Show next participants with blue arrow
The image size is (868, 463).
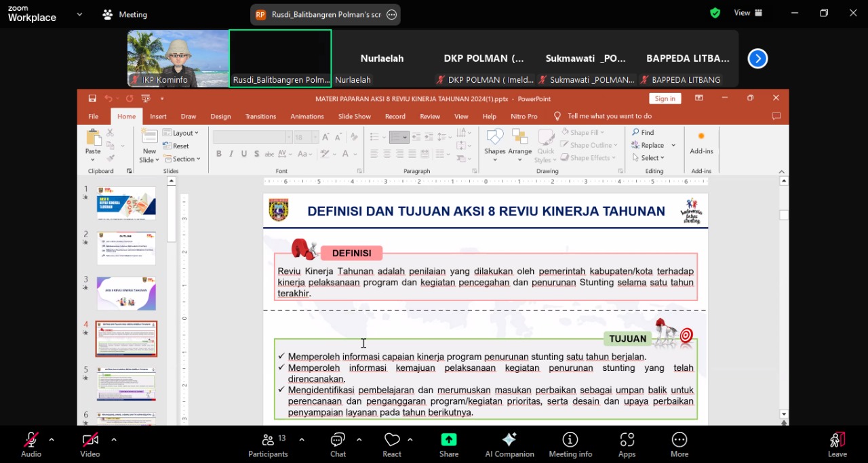[x=757, y=59]
